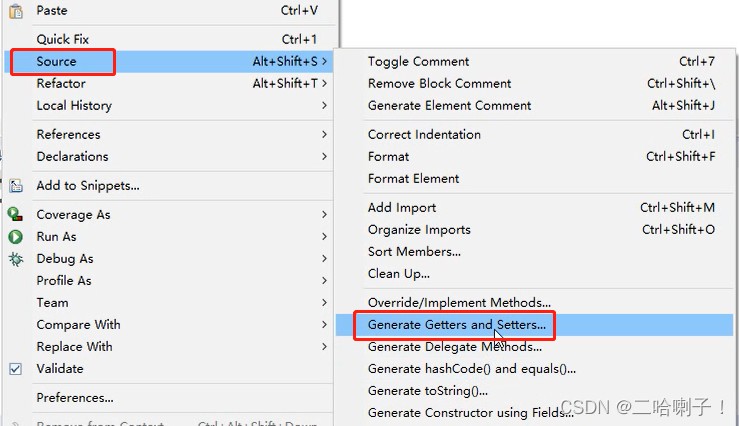The width and height of the screenshot is (739, 426).
Task: Click the Paste clipboard icon
Action: (16, 10)
